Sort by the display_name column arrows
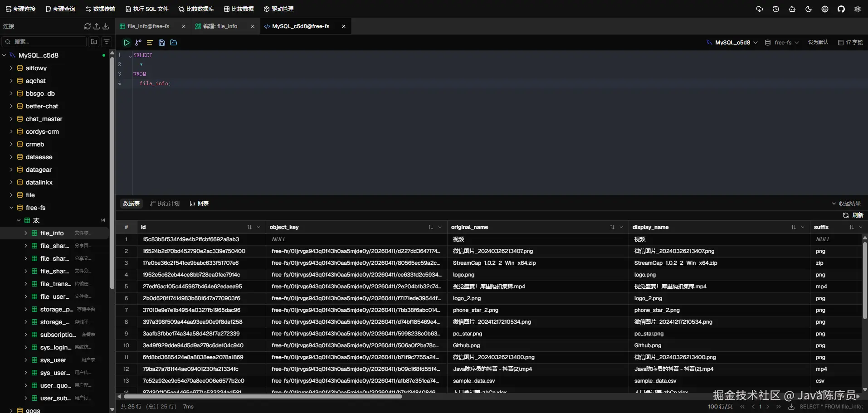The image size is (868, 413). [794, 227]
